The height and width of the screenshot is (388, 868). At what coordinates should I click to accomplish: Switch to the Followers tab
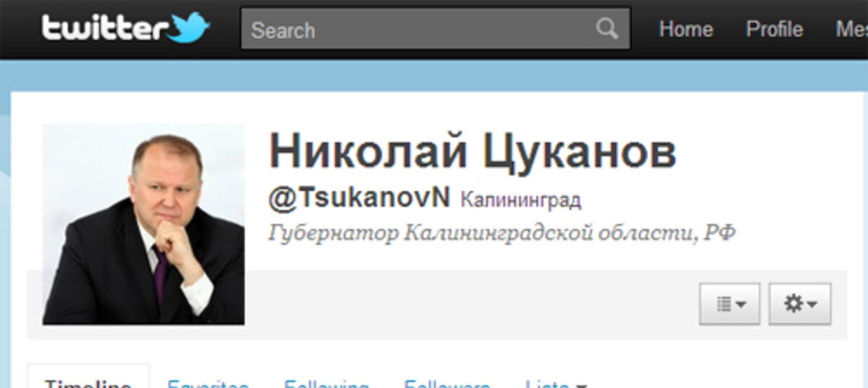click(x=447, y=382)
